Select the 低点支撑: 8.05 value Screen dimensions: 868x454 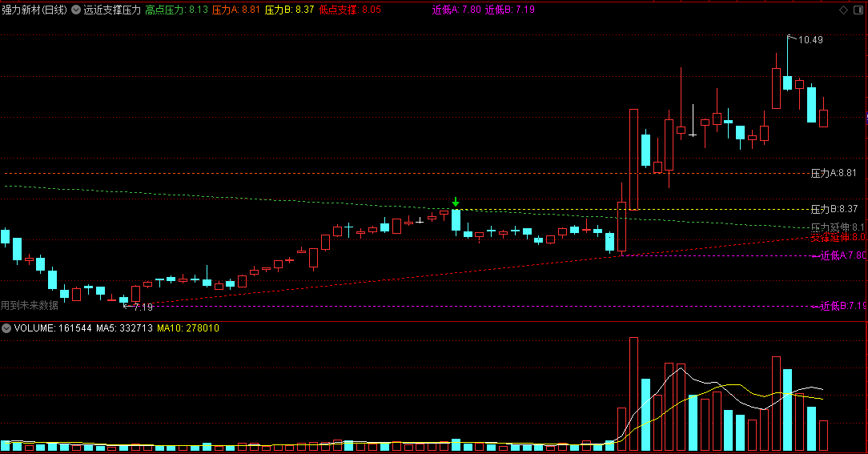tap(350, 10)
